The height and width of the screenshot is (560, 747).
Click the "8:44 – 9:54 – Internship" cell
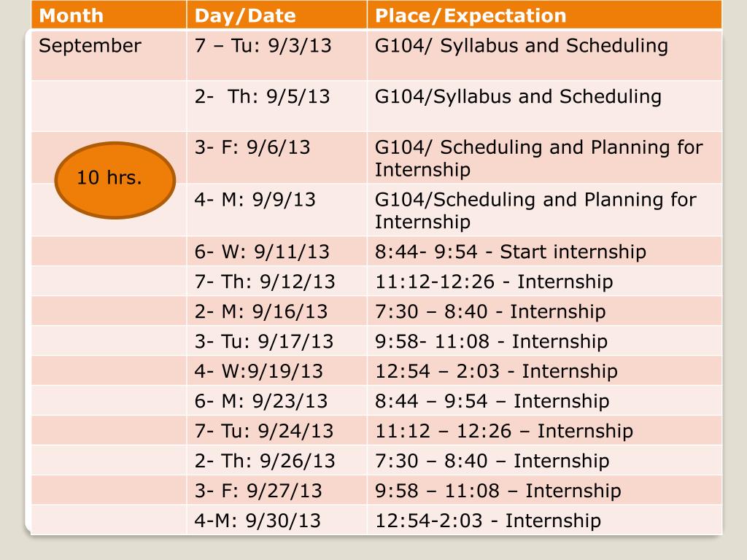click(x=492, y=402)
